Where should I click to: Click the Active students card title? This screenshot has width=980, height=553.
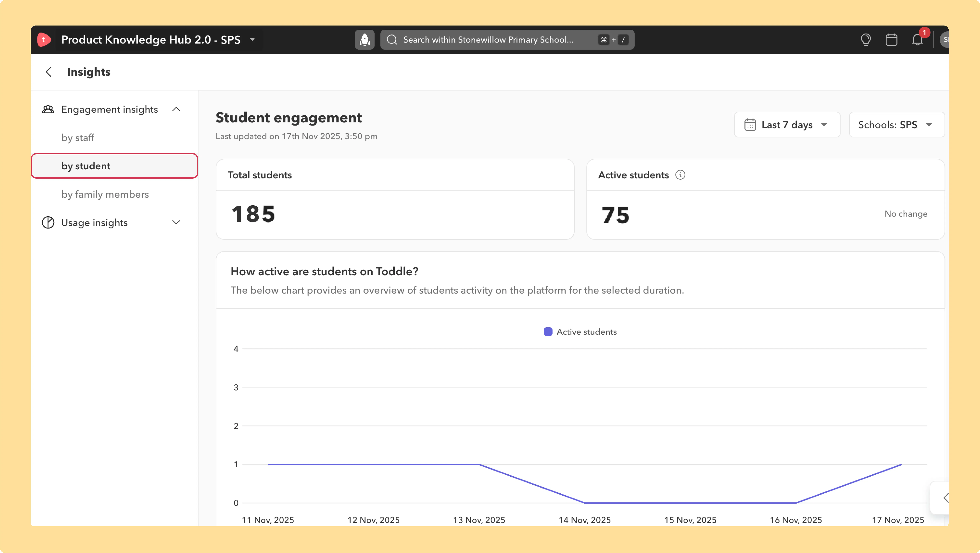pyautogui.click(x=633, y=175)
